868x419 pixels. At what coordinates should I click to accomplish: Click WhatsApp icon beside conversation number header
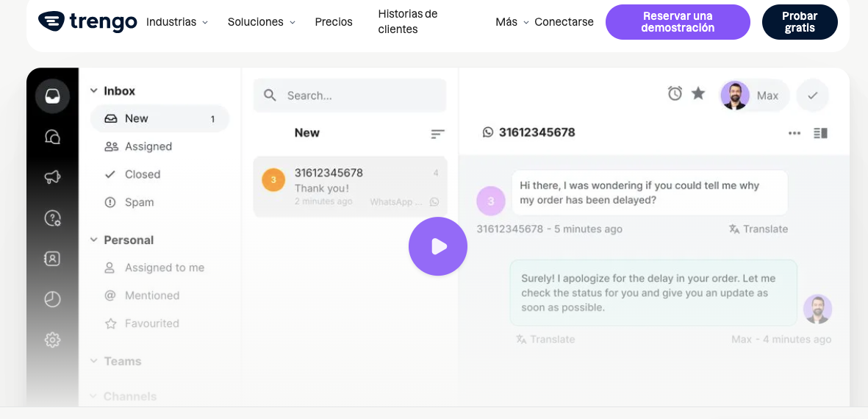pos(488,132)
